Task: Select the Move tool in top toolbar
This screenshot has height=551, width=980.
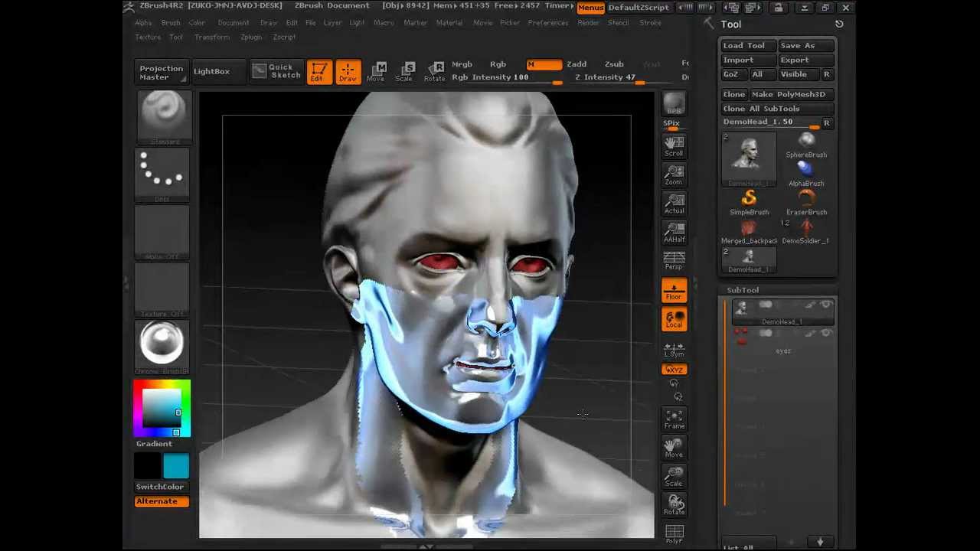Action: 375,71
